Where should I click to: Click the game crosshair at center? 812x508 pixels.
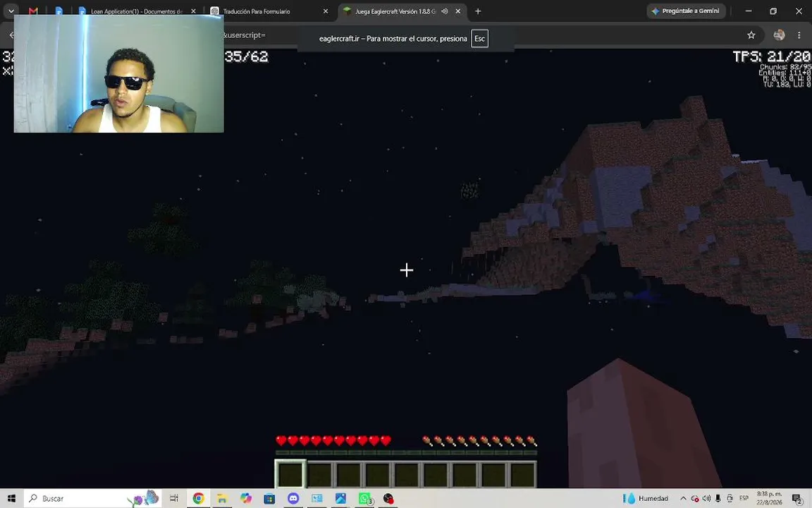click(407, 270)
